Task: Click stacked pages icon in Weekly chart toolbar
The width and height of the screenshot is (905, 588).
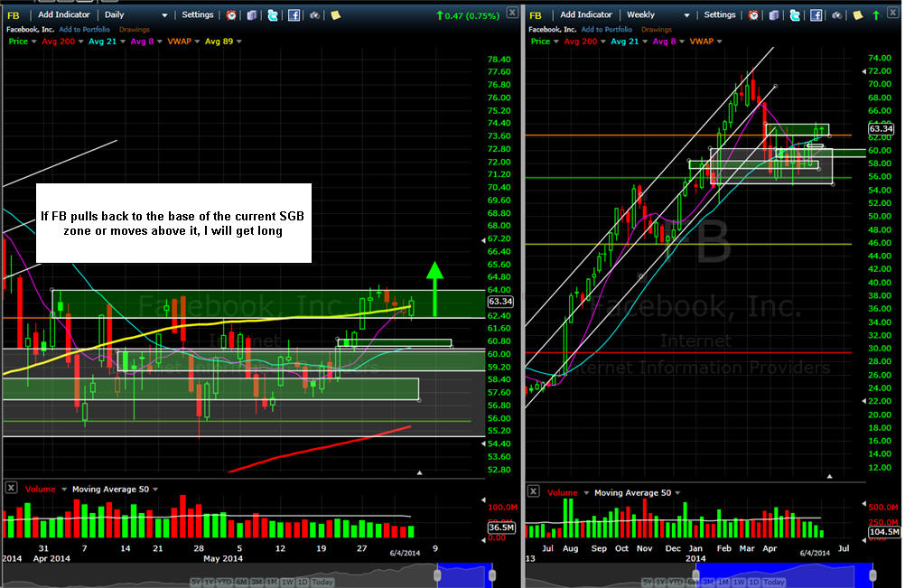Action: click(774, 15)
